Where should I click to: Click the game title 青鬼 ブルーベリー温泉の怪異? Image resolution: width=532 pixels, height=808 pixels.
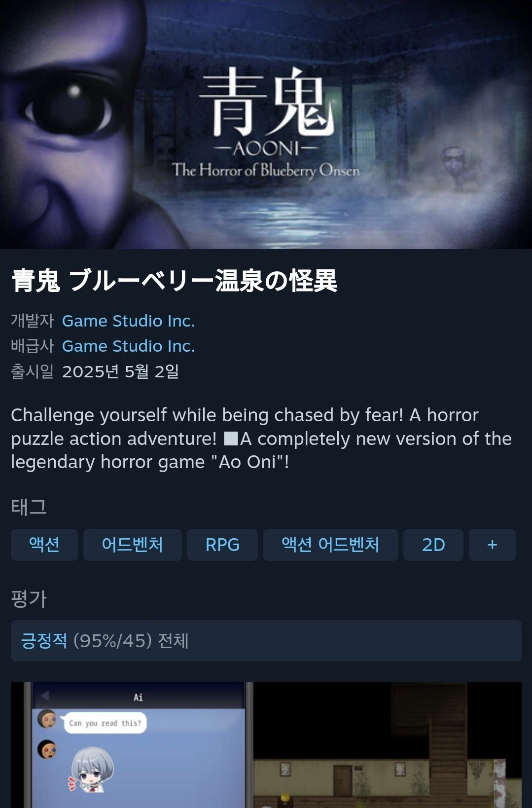pos(174,281)
